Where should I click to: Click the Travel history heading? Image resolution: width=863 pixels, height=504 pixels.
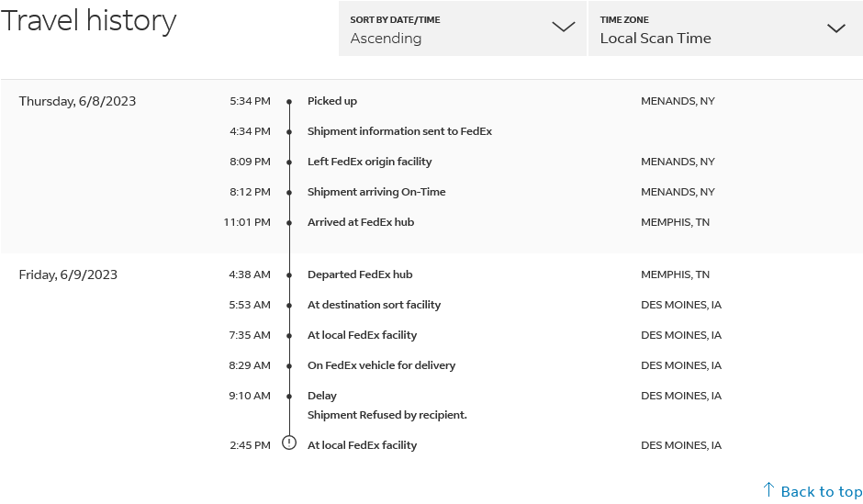(89, 21)
